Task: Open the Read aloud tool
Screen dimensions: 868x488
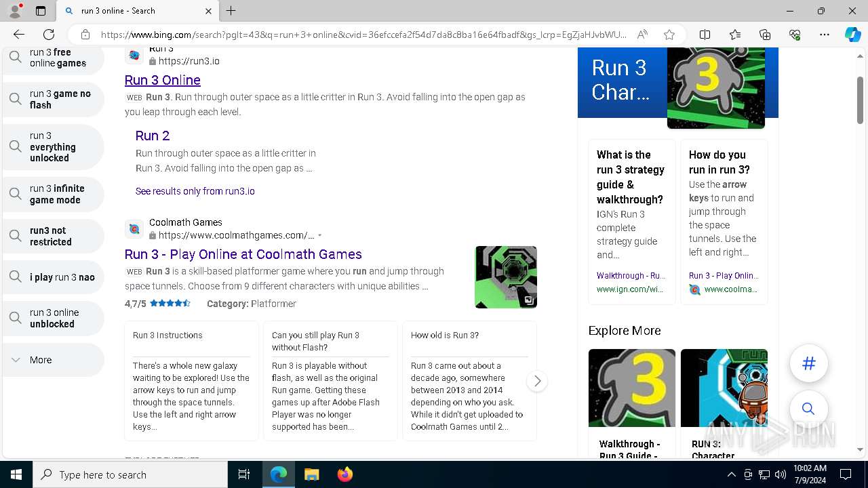Action: tap(642, 35)
